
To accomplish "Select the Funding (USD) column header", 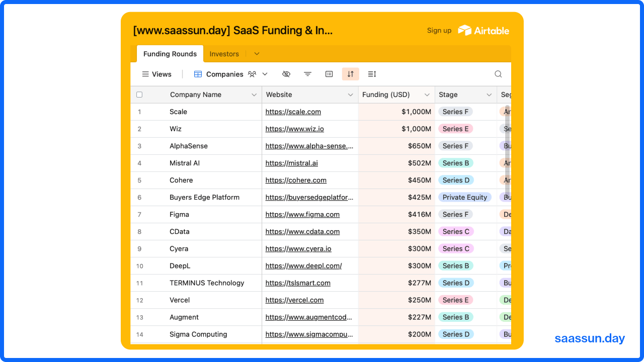I will (396, 95).
